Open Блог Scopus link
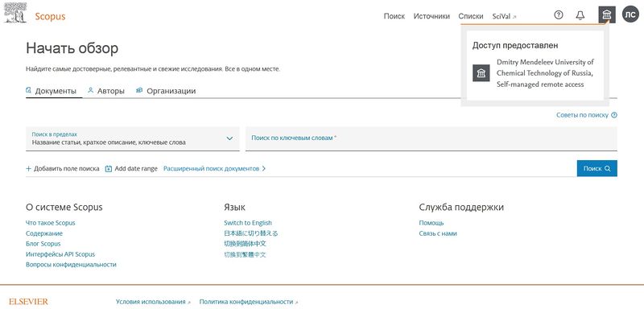The image size is (644, 309). click(x=43, y=244)
